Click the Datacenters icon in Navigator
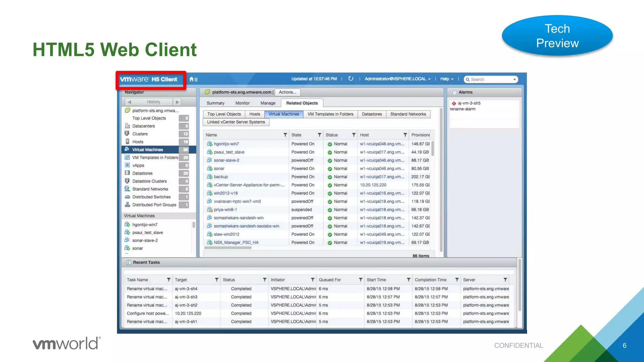Screen dimensions: 644x362 [127, 126]
